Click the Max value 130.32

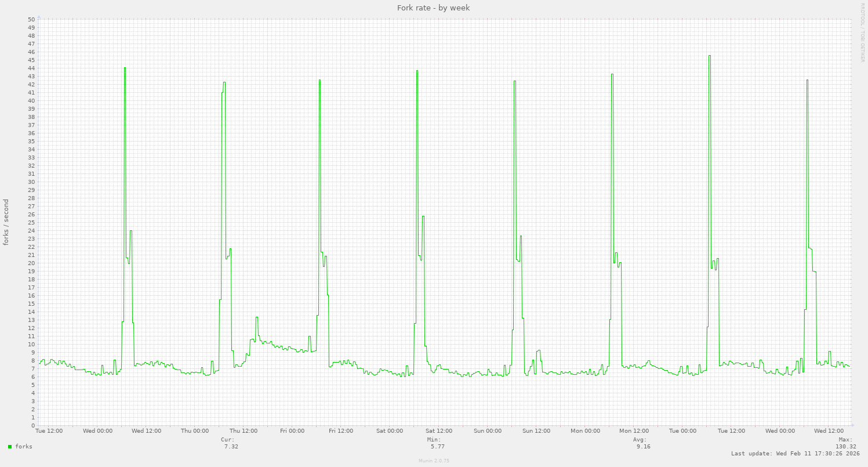[x=845, y=447]
